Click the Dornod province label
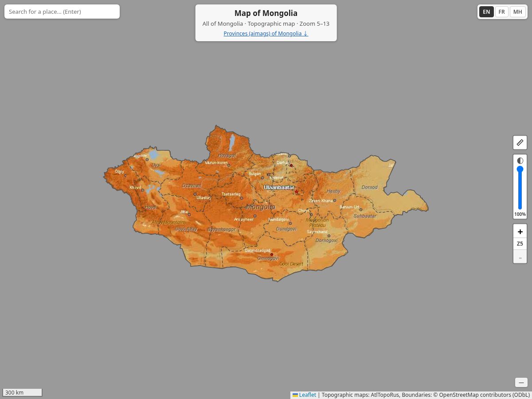Viewport: 532px width, 399px height. coord(370,187)
